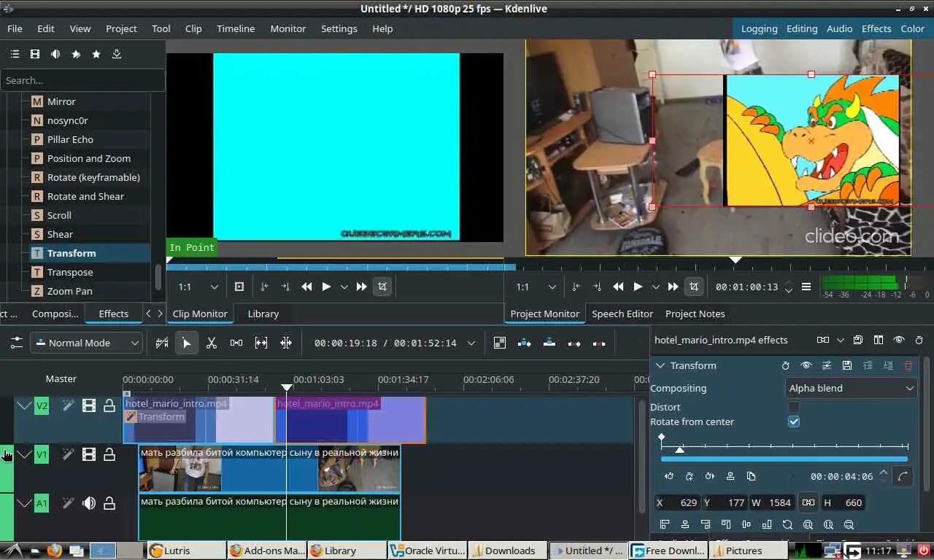Open the Normal Mode edit mode dropdown

tap(86, 343)
